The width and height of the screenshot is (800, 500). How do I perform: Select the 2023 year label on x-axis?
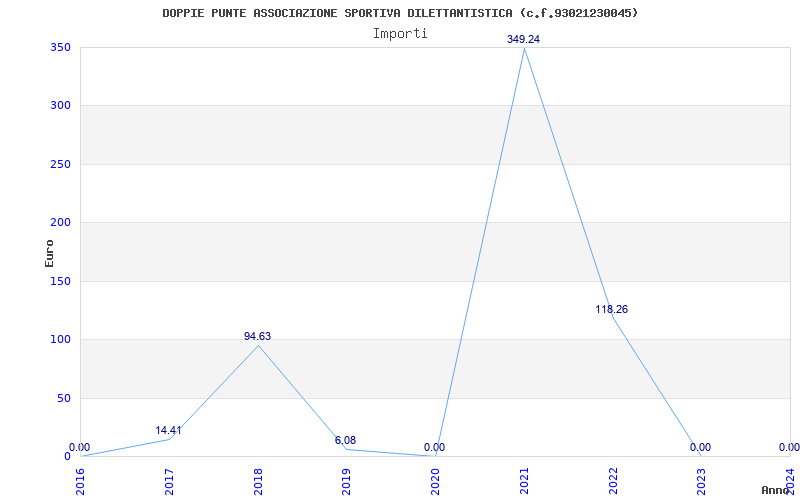click(702, 482)
